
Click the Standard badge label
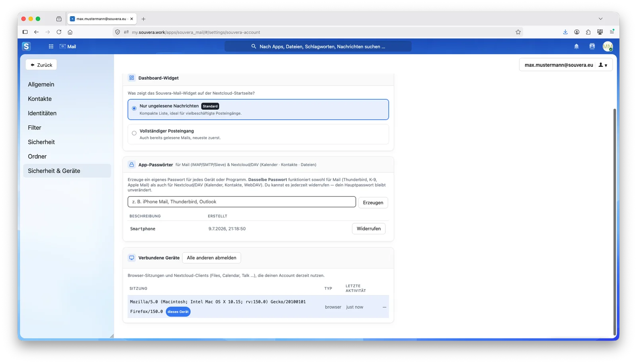point(210,106)
